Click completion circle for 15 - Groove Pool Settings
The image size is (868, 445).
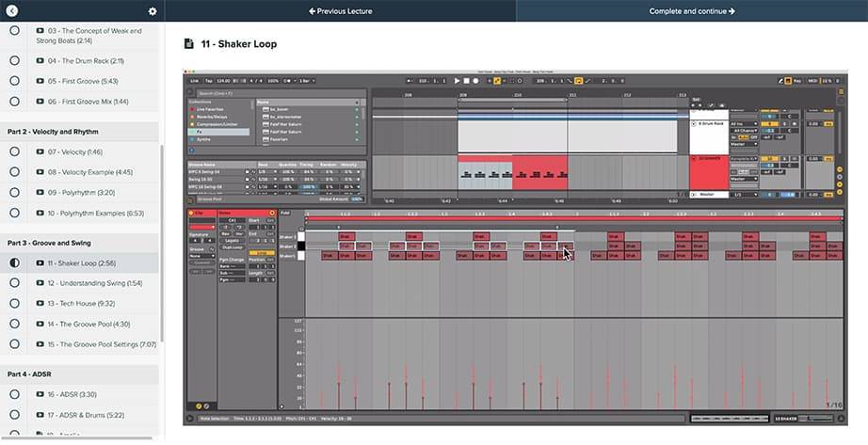click(14, 344)
